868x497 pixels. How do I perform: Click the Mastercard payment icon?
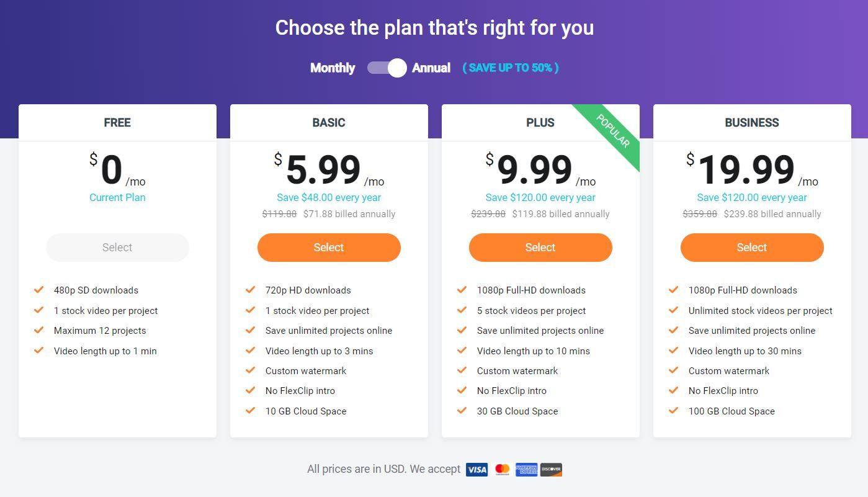tap(502, 470)
